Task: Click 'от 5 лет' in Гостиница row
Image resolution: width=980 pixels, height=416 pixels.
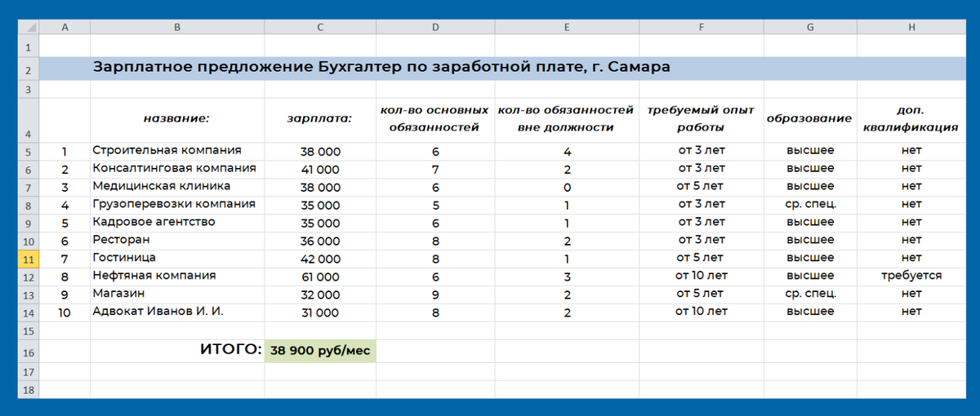Action: (x=701, y=258)
